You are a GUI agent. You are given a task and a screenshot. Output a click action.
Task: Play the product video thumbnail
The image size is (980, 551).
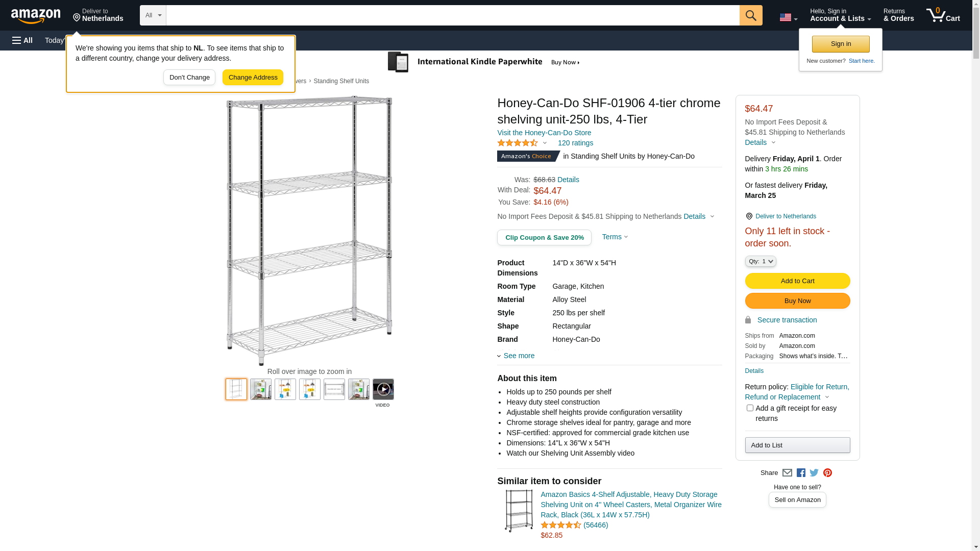coord(383,389)
